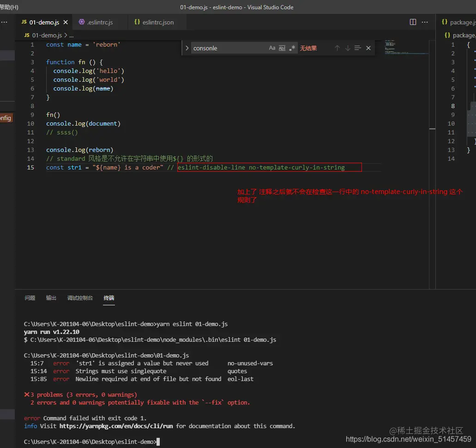Toggle Match Whole Word in find widget
This screenshot has width=476, height=448.
tap(282, 48)
